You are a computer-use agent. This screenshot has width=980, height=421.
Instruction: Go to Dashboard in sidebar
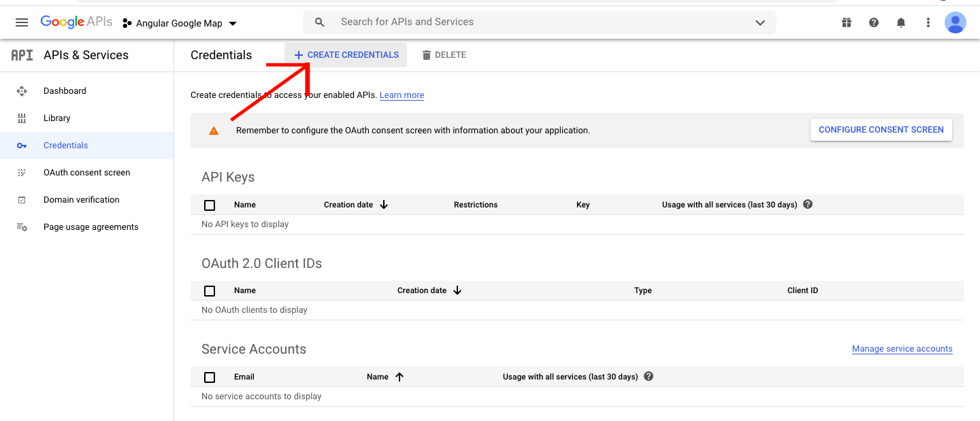point(65,91)
